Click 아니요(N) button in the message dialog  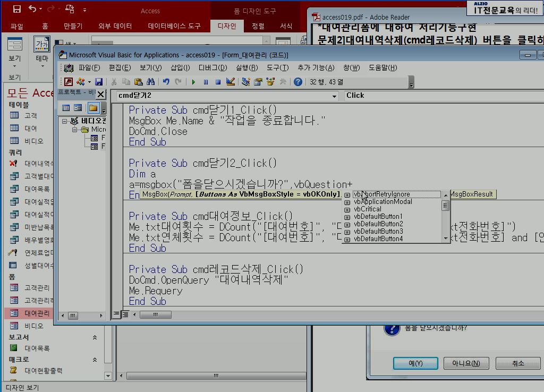tap(466, 363)
